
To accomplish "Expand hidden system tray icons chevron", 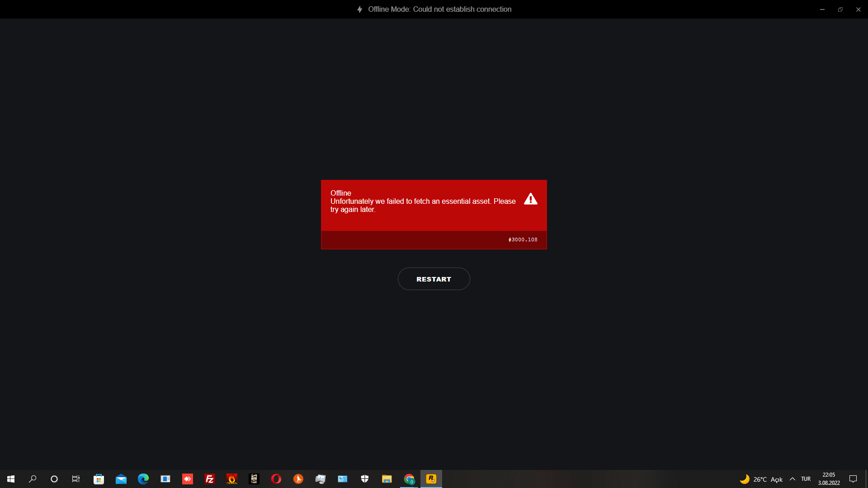I will coord(792,479).
